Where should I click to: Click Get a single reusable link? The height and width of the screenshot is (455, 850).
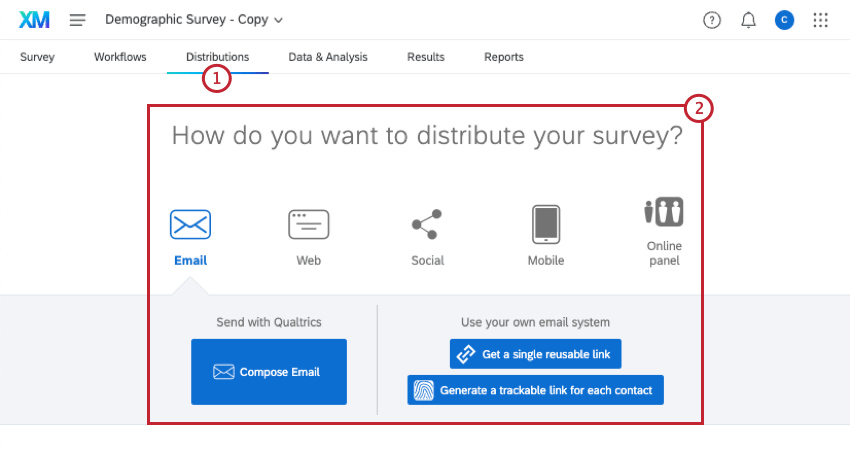[x=536, y=354]
